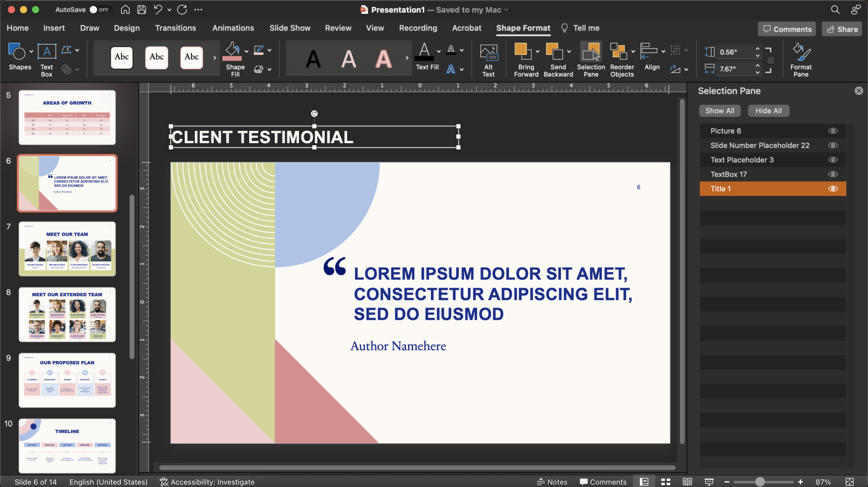The width and height of the screenshot is (868, 487).
Task: Click the Hide All button
Action: pyautogui.click(x=768, y=111)
